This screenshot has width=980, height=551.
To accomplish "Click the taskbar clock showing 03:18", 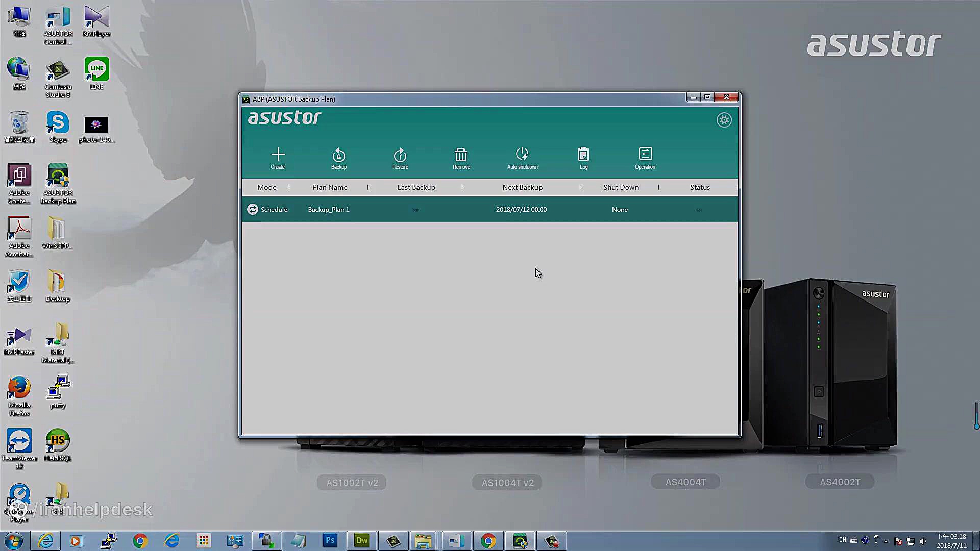I will (x=951, y=541).
